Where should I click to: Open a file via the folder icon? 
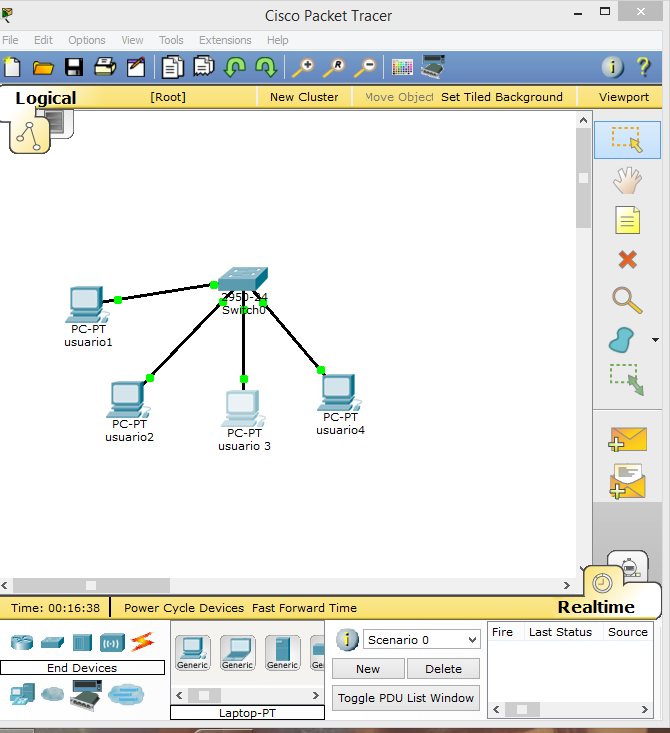(43, 68)
